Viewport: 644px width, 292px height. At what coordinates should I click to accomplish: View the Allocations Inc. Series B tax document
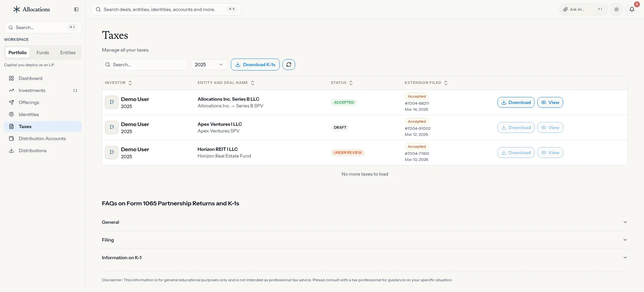[x=550, y=102]
